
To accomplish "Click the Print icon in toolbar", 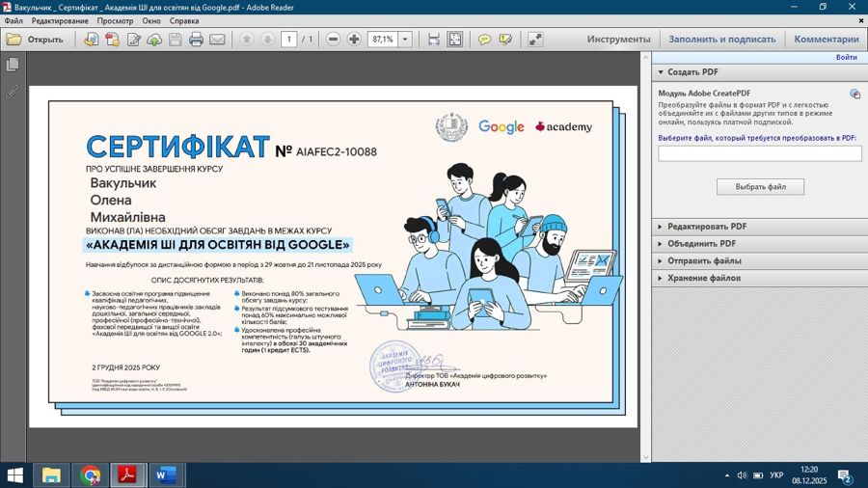I will click(x=197, y=40).
